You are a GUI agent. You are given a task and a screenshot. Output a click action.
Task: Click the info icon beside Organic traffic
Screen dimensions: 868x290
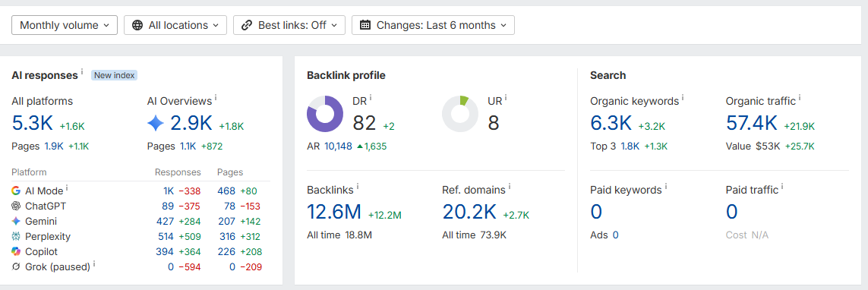click(x=800, y=98)
